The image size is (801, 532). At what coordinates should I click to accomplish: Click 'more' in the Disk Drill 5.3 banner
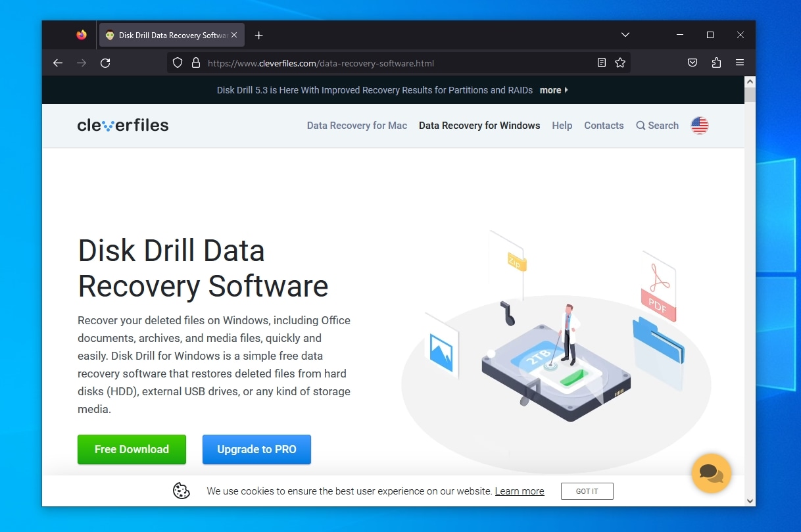click(554, 90)
